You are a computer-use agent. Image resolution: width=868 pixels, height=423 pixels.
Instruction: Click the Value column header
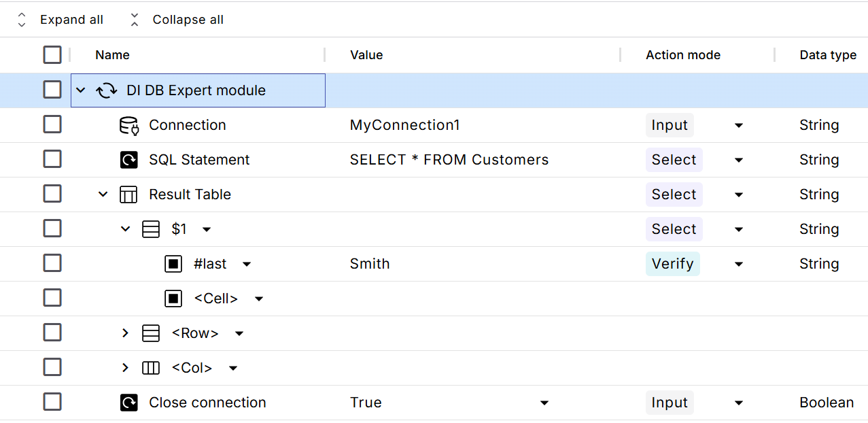point(366,55)
